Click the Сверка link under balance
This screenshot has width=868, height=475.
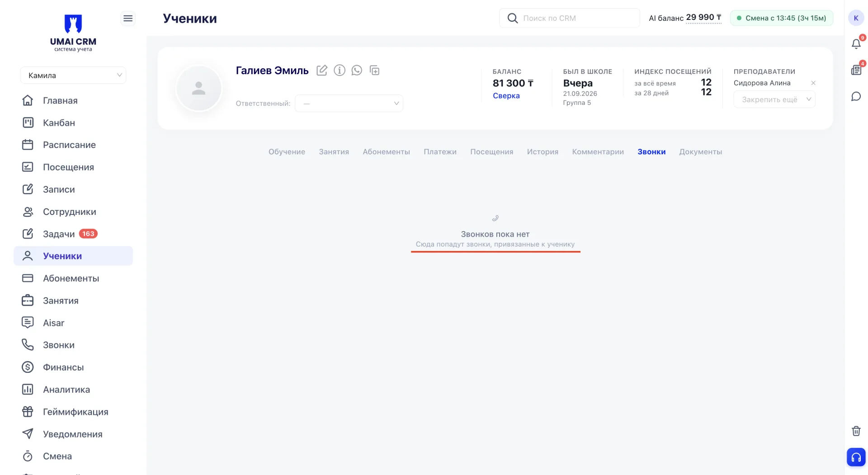(506, 95)
